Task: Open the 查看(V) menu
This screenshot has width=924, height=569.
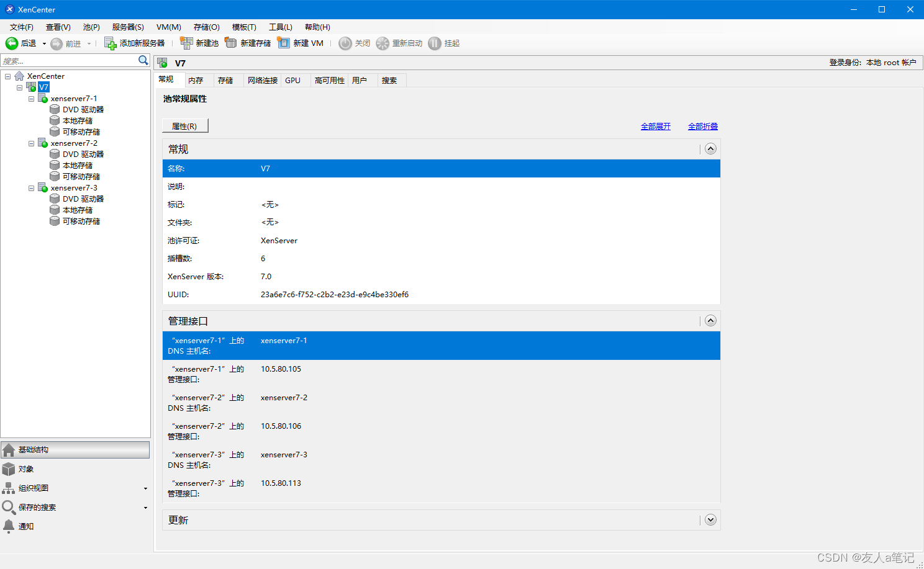Action: (x=58, y=27)
